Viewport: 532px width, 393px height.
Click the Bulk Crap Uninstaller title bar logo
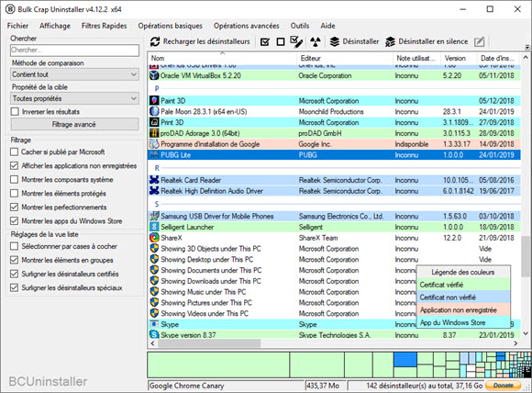pos(10,9)
